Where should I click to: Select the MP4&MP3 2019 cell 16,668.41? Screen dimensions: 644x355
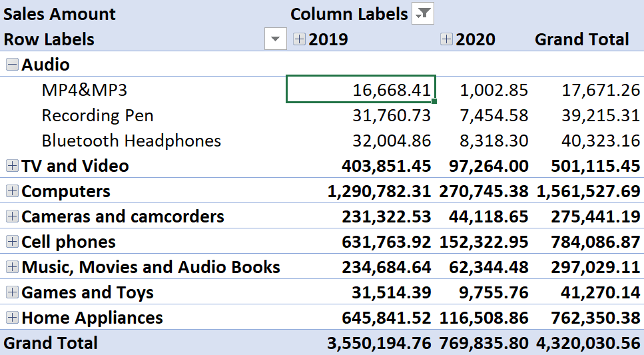(360, 89)
